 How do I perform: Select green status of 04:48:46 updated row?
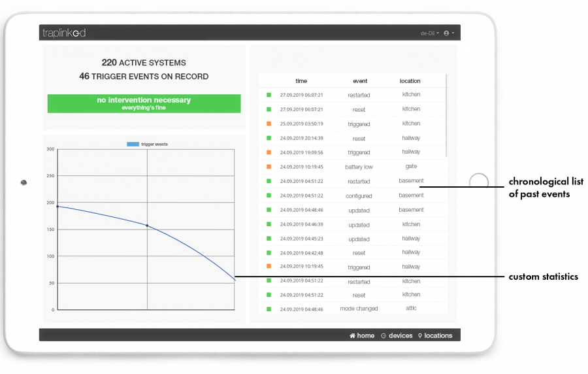click(269, 210)
